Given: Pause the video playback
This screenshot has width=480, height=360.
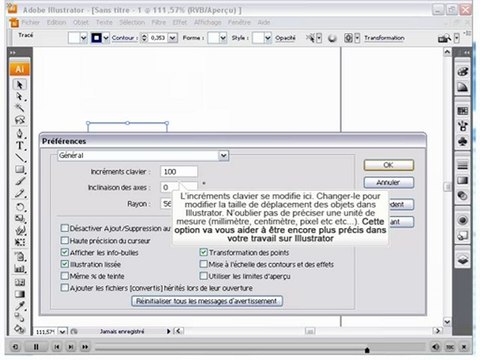Looking at the screenshot, I should 36,347.
